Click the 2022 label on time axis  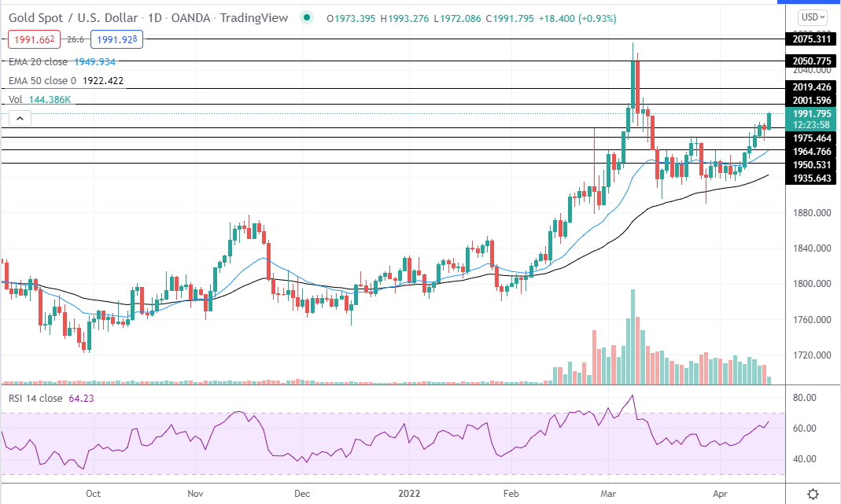[x=409, y=493]
